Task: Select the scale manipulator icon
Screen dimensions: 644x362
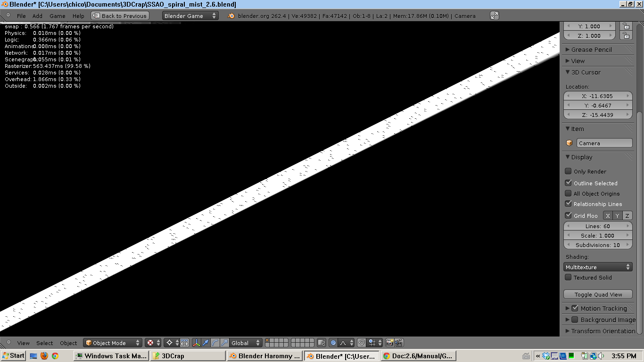Action: click(x=224, y=343)
